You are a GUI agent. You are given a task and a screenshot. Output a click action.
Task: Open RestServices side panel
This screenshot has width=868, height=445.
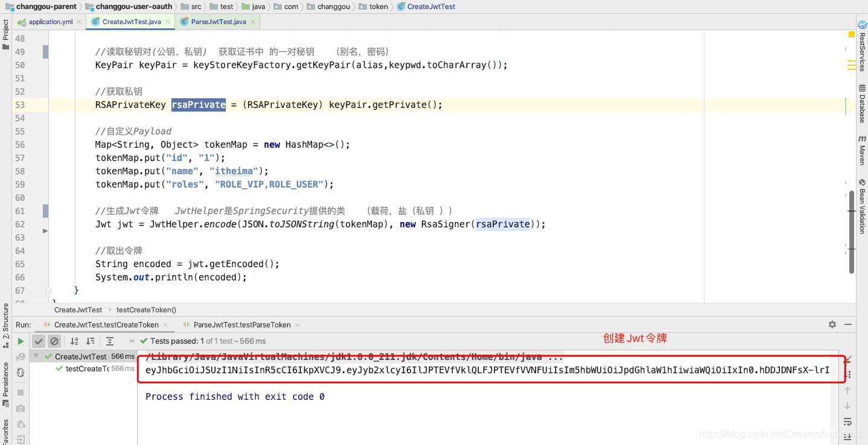[x=862, y=46]
